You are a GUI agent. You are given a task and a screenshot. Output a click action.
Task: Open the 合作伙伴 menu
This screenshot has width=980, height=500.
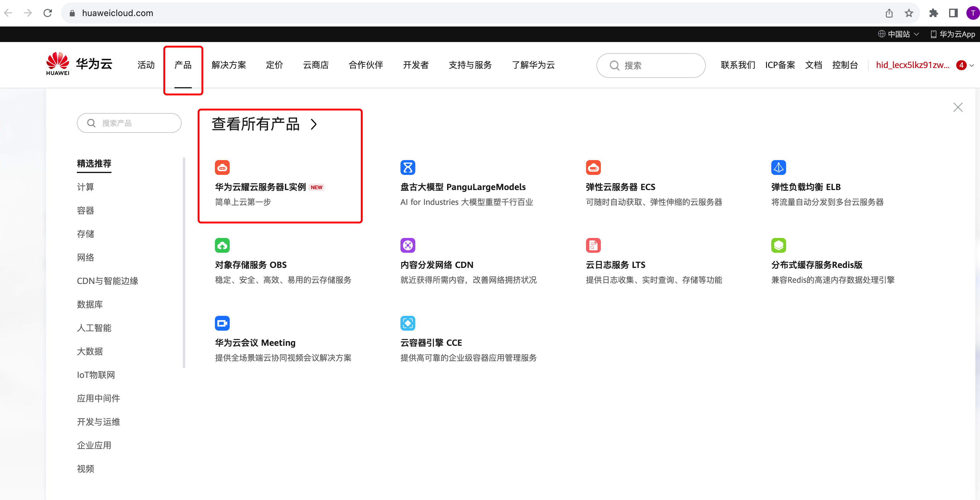pyautogui.click(x=366, y=65)
